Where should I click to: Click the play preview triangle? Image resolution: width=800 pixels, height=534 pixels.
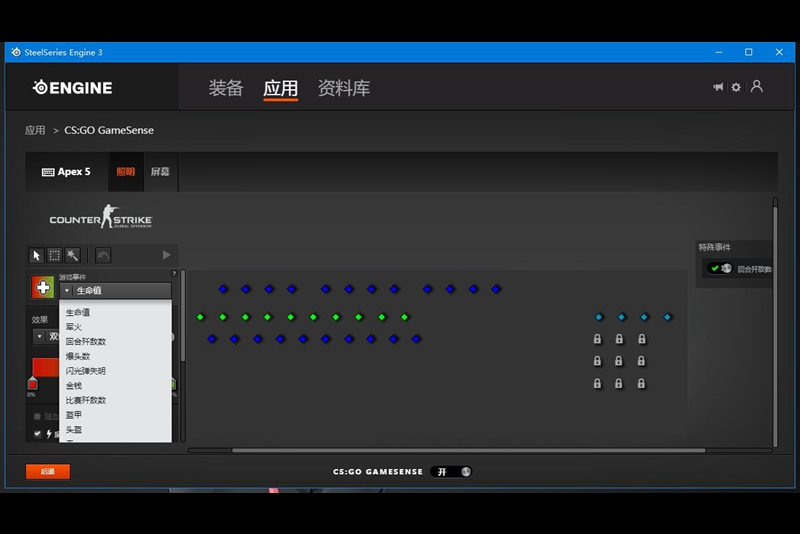[x=166, y=255]
